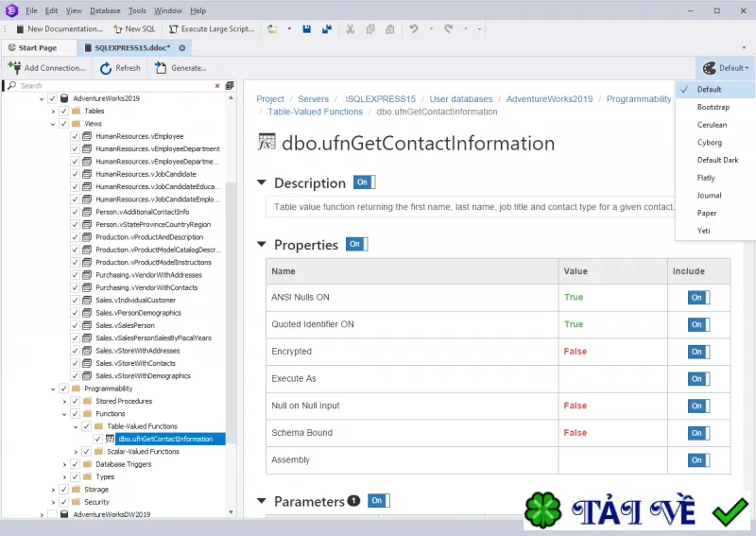Click into the tree Search field
Image resolution: width=756 pixels, height=536 pixels.
[x=115, y=86]
